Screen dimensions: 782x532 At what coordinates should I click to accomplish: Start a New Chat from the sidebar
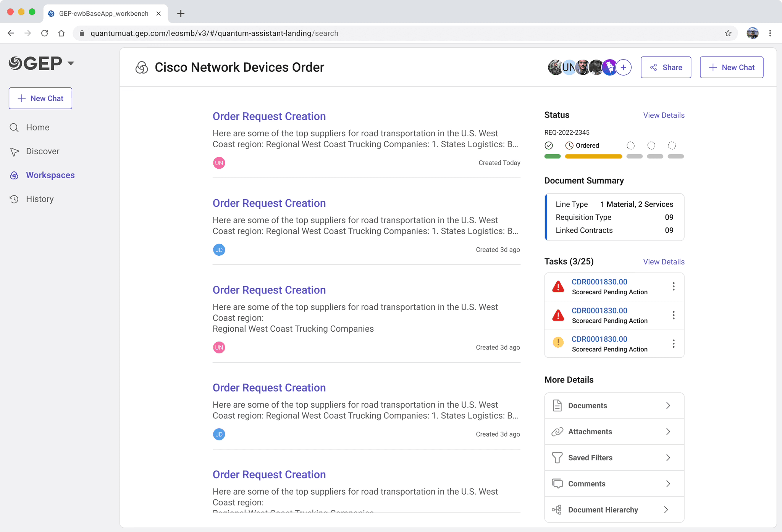(40, 98)
